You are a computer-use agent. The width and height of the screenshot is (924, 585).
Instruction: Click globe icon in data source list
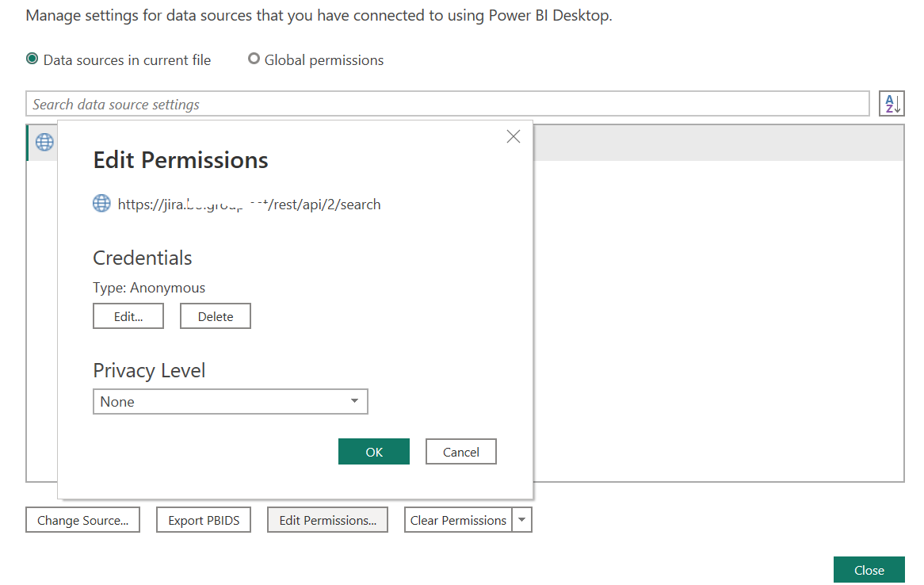pyautogui.click(x=44, y=142)
